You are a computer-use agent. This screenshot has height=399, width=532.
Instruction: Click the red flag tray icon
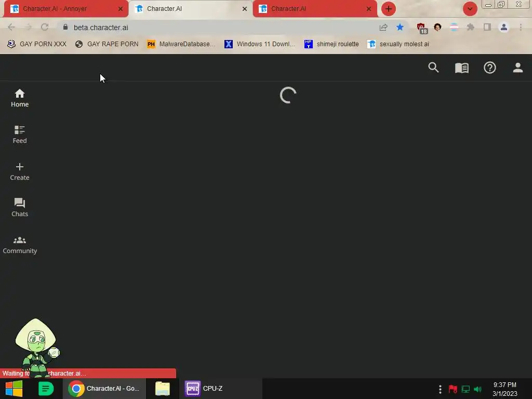[x=453, y=389]
